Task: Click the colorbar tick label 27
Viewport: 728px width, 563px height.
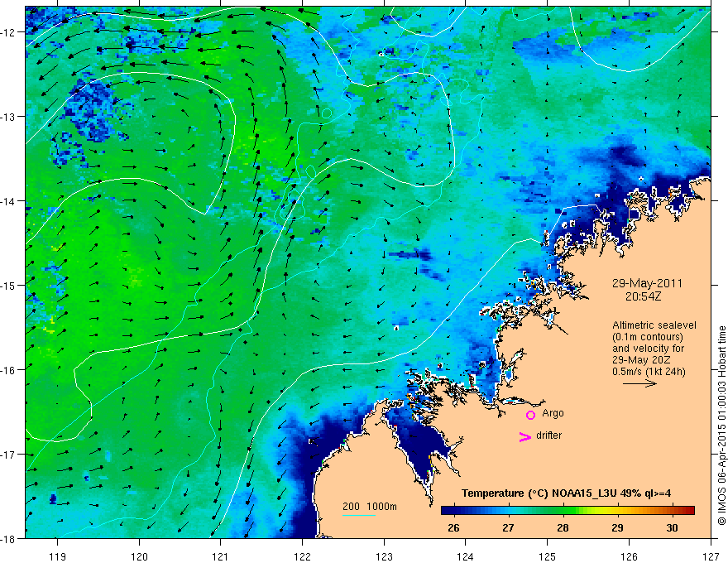Action: [x=509, y=527]
